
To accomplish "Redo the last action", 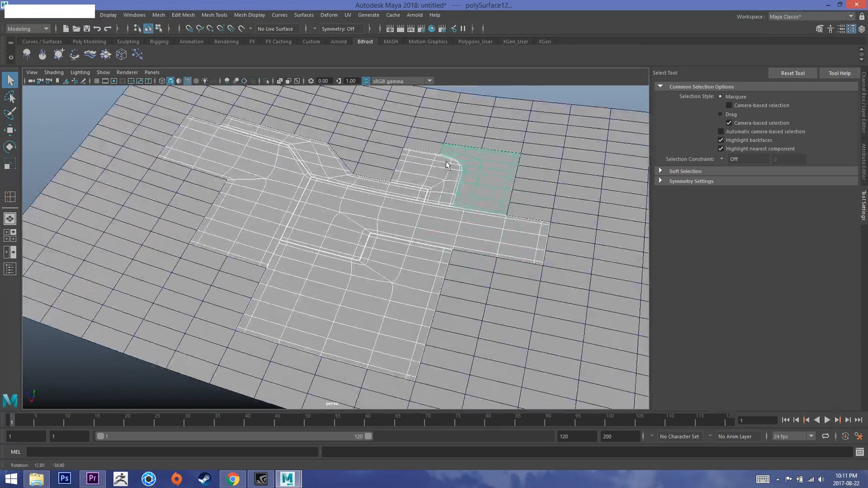I will tap(107, 29).
